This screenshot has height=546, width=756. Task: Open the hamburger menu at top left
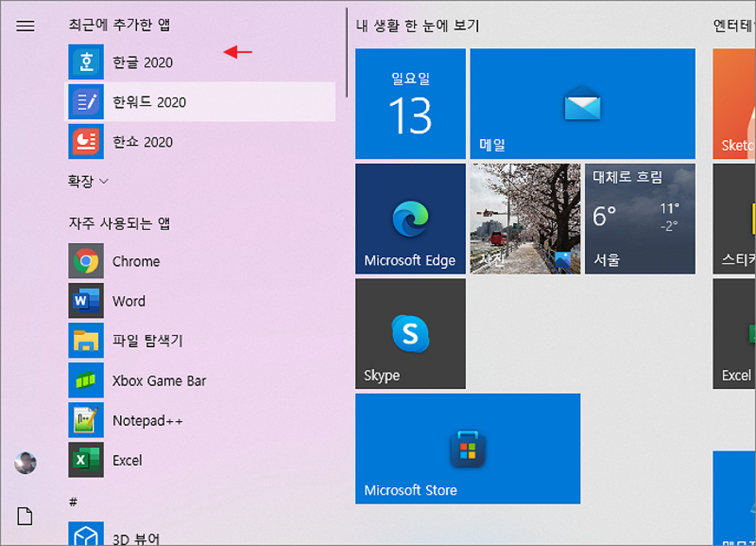(x=25, y=25)
